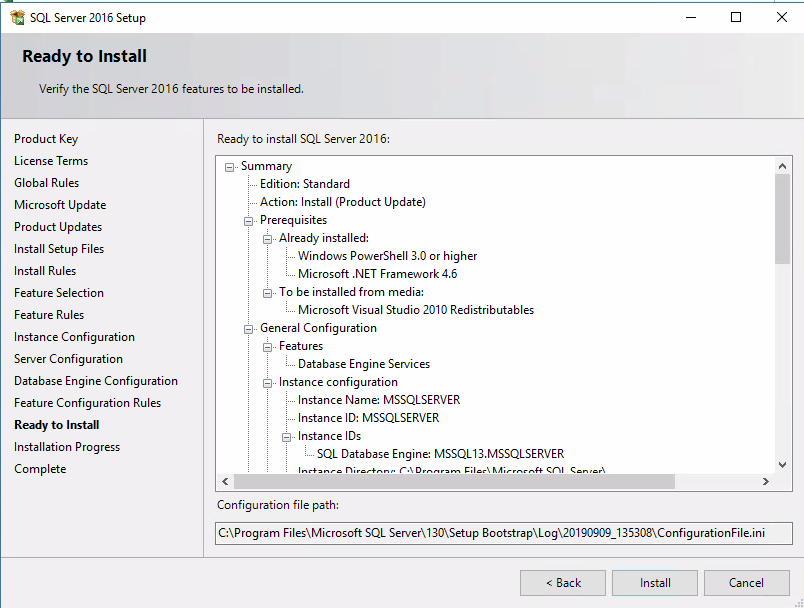Open the License Terms step
Screen dimensions: 804x608
click(x=51, y=160)
